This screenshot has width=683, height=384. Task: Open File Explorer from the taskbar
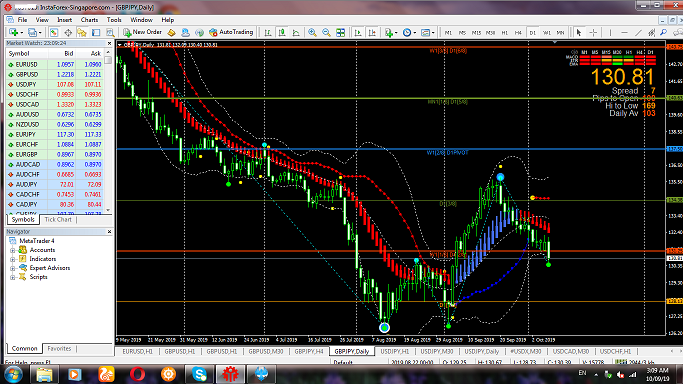point(44,374)
